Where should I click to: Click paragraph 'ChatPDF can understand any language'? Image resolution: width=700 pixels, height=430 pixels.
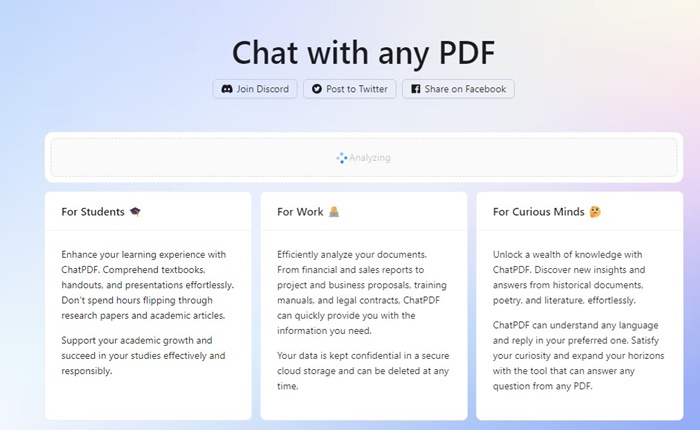[x=579, y=355]
